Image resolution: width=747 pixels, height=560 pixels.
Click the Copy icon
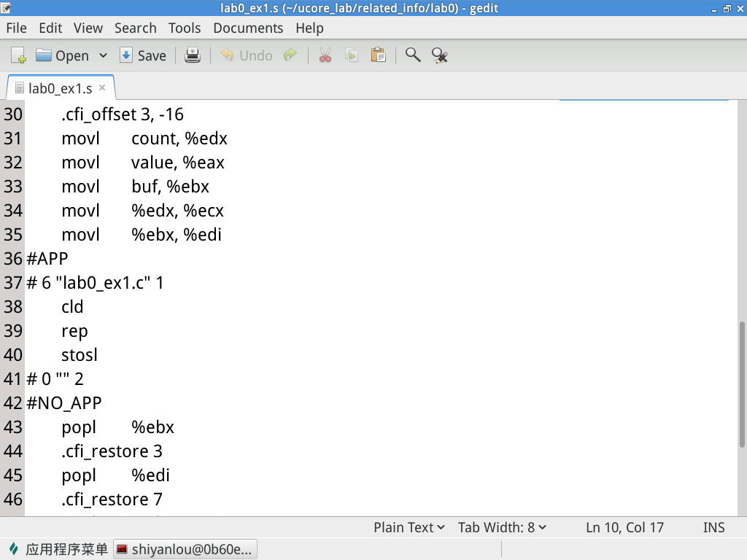click(x=351, y=55)
